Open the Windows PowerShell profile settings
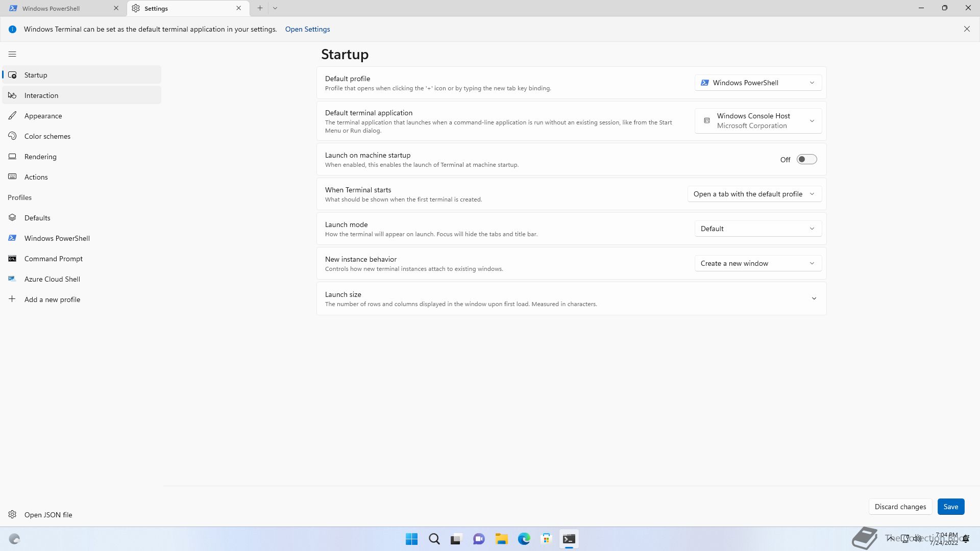This screenshot has height=551, width=980. pos(82,238)
